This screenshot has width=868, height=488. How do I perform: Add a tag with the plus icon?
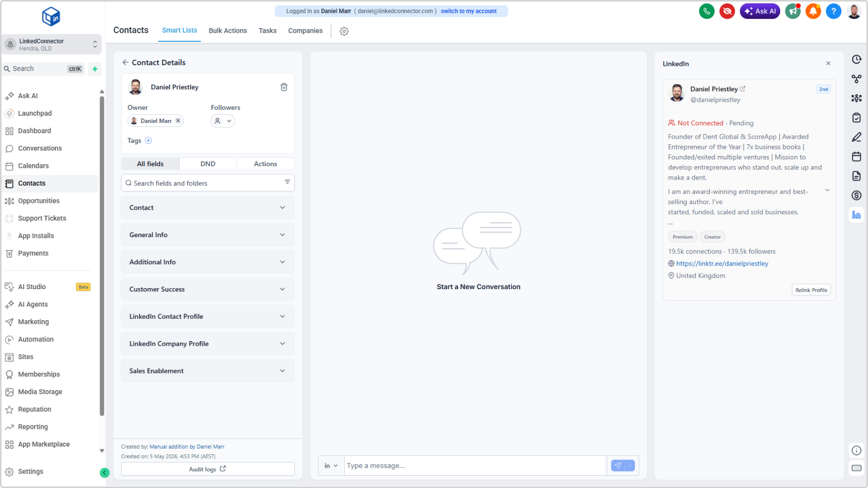pyautogui.click(x=148, y=141)
